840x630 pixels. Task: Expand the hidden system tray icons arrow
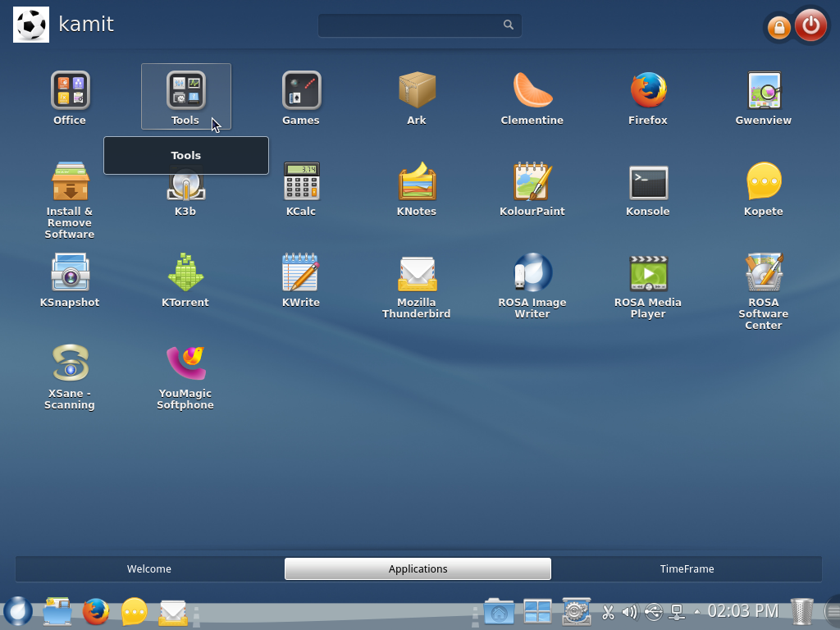pyautogui.click(x=697, y=611)
